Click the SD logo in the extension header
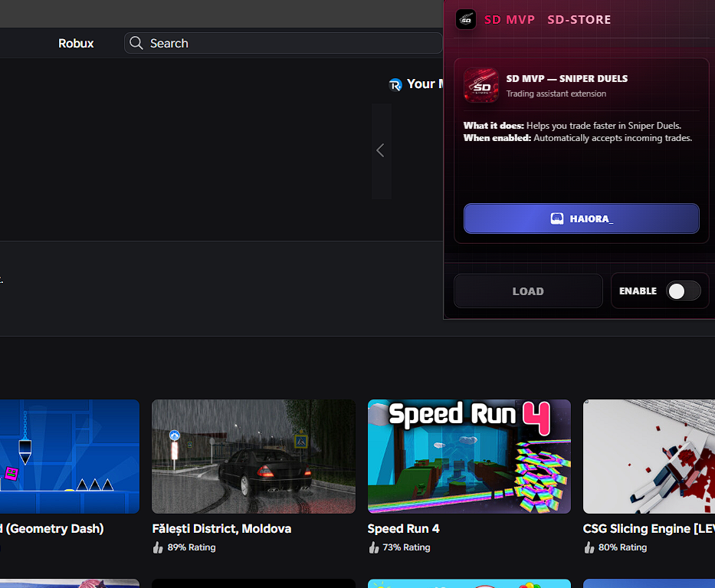 coord(466,19)
